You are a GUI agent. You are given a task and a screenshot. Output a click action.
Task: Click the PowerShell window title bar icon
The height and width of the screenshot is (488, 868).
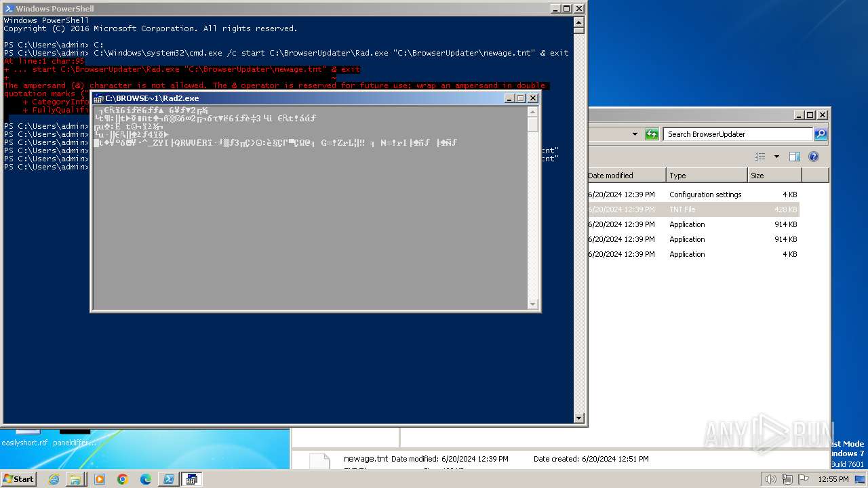[8, 9]
